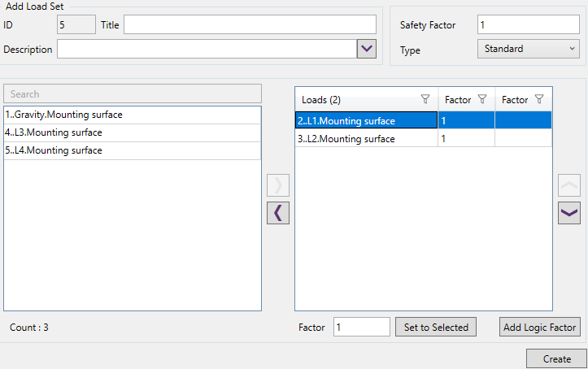Select 4..L3.Mounting surface from the list
588x369 pixels.
pyautogui.click(x=133, y=132)
